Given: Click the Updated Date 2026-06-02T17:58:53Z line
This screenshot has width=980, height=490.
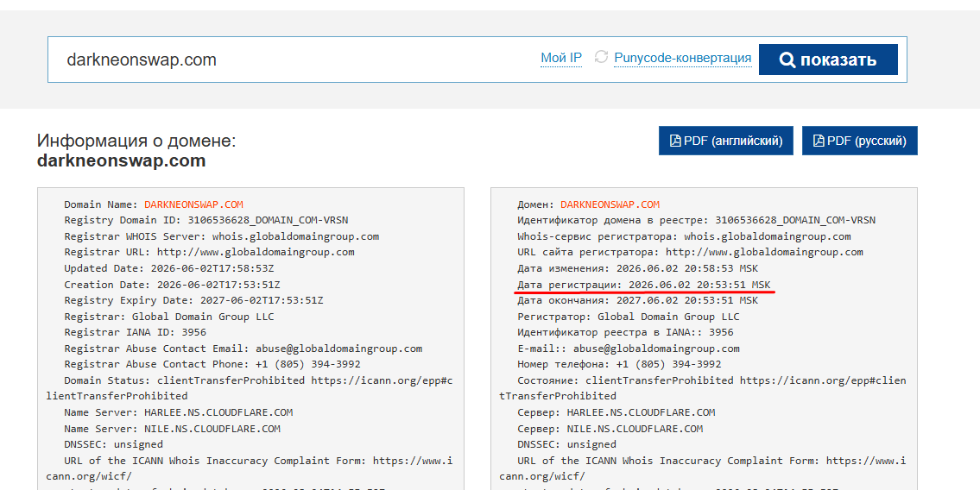Looking at the screenshot, I should pyautogui.click(x=168, y=268).
